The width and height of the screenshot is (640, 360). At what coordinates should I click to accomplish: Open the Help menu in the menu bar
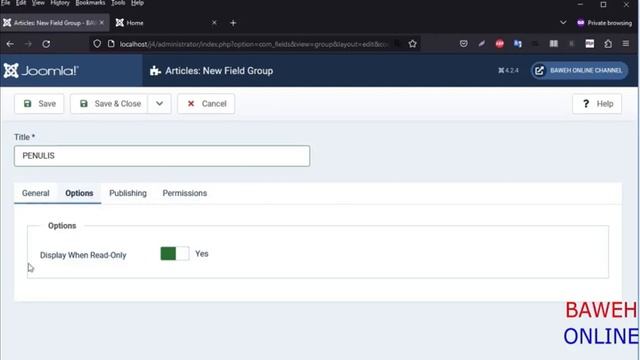[138, 3]
